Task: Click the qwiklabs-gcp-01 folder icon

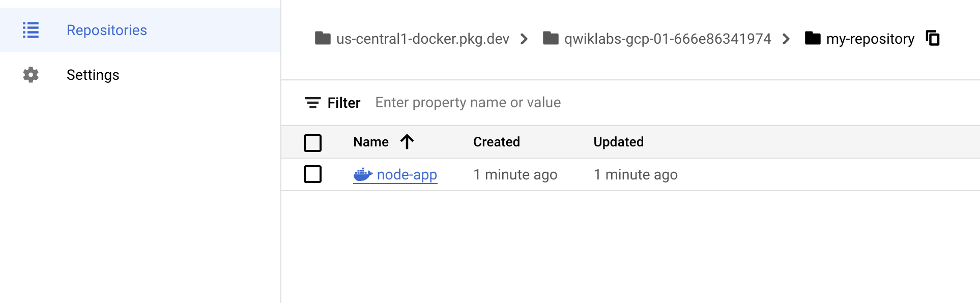Action: (x=551, y=38)
